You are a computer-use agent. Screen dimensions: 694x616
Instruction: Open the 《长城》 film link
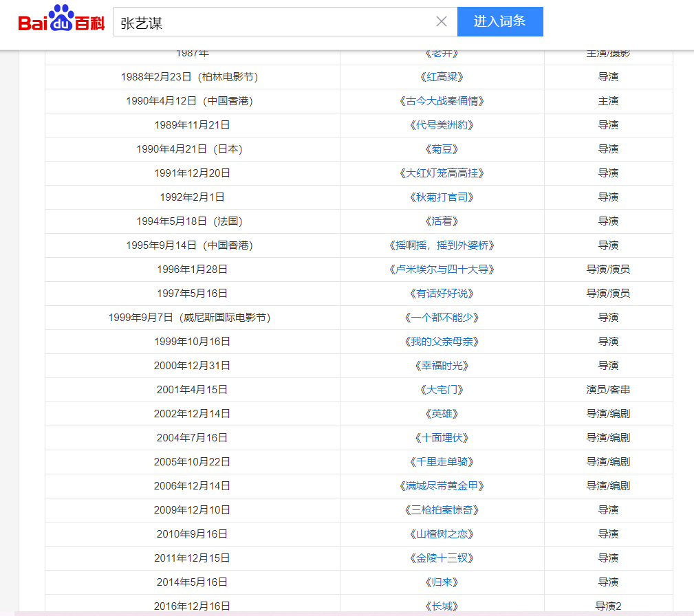click(442, 606)
